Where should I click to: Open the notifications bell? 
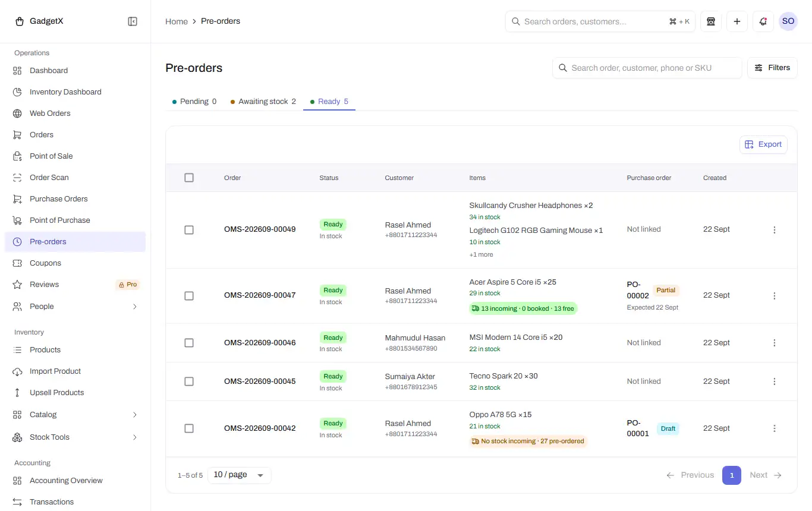(763, 21)
